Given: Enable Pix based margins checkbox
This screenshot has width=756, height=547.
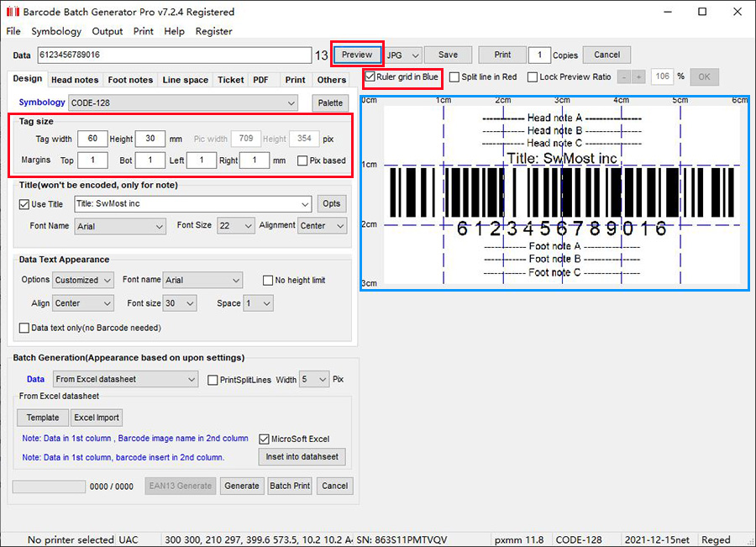Looking at the screenshot, I should (x=302, y=160).
